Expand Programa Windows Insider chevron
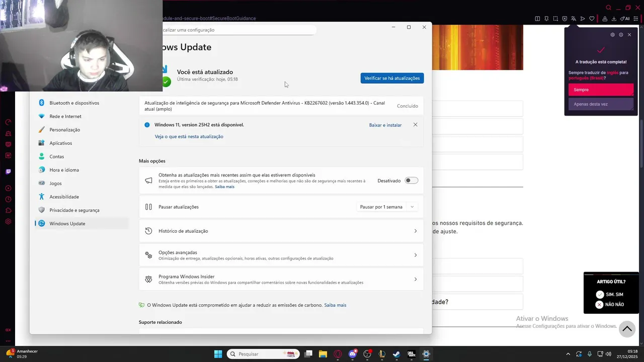Image resolution: width=644 pixels, height=362 pixels. click(x=415, y=279)
